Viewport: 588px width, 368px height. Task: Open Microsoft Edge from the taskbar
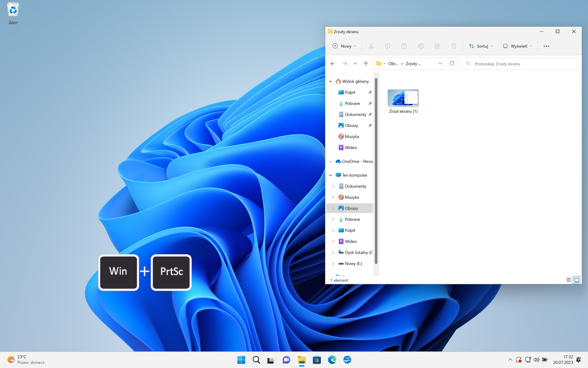click(332, 359)
